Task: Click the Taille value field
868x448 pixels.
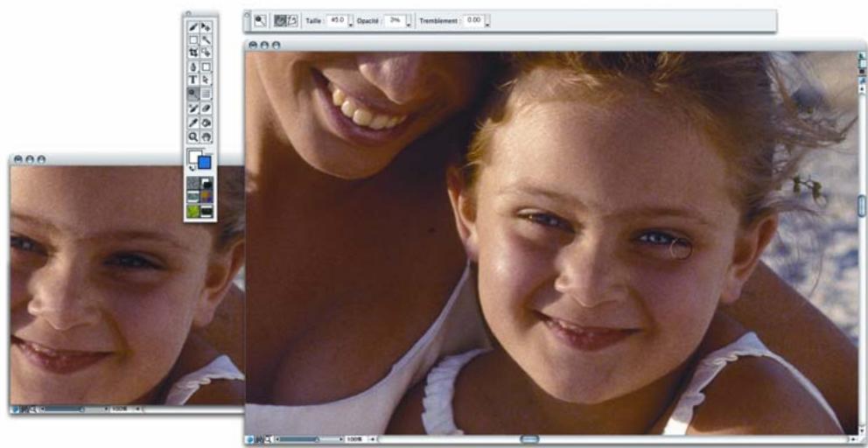Action: [x=336, y=19]
